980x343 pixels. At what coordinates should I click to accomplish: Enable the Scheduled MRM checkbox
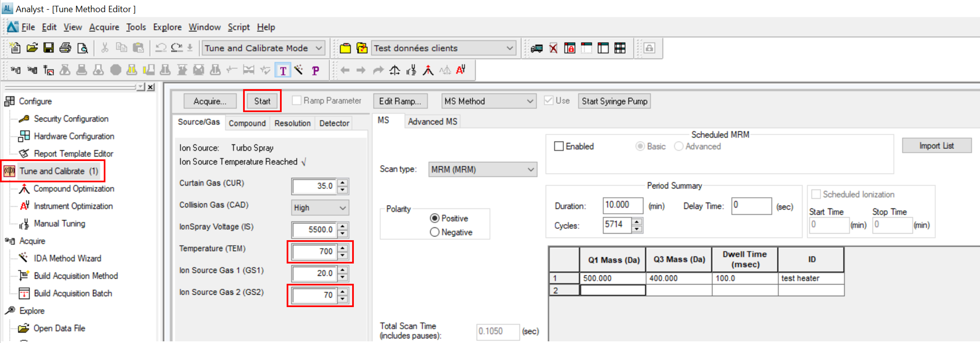[558, 146]
